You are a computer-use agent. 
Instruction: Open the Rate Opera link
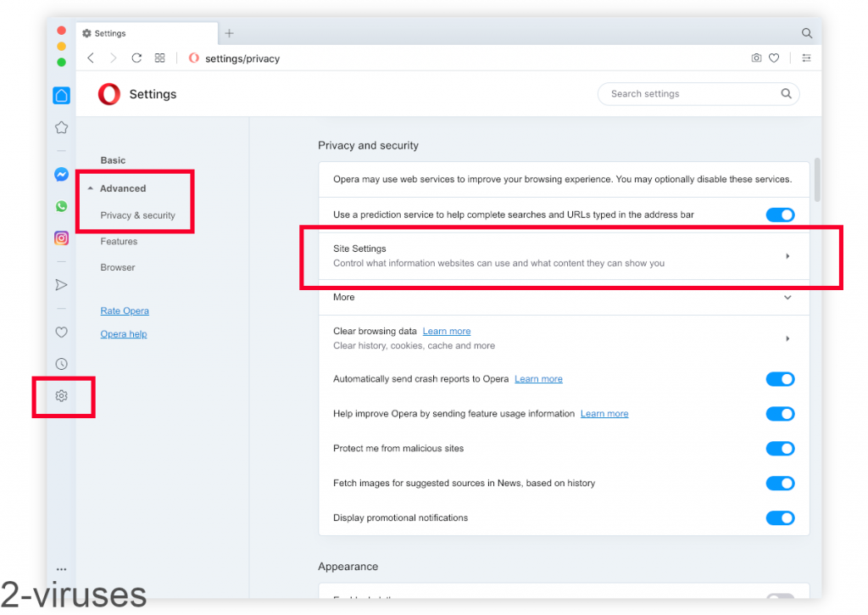(124, 310)
